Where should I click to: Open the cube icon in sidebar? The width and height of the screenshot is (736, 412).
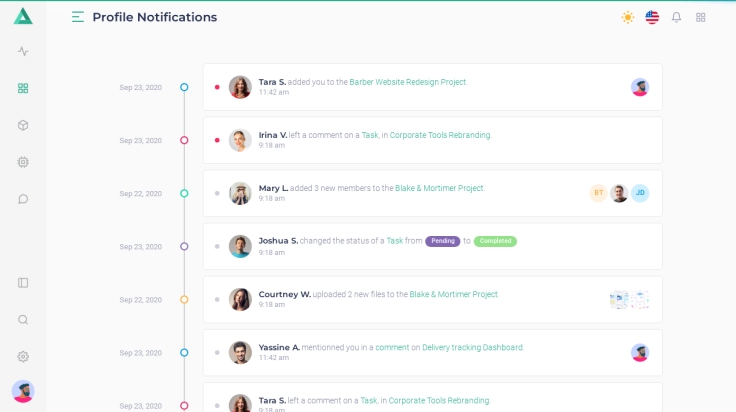point(23,125)
